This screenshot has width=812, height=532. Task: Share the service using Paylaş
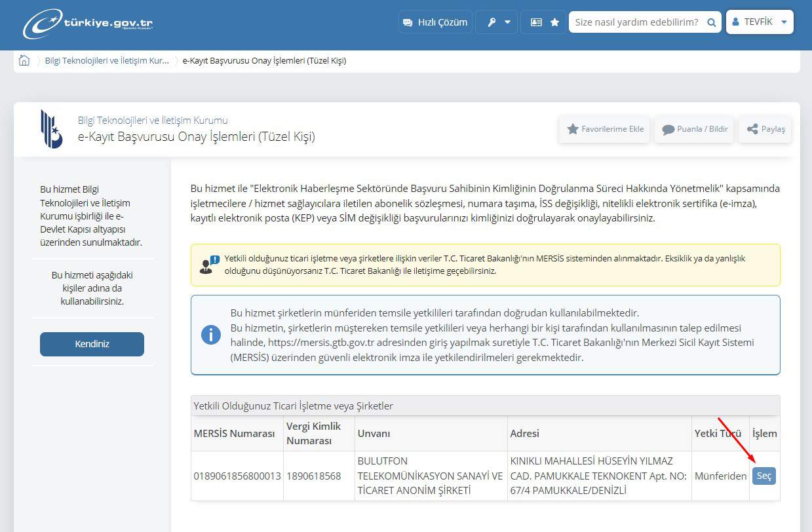pyautogui.click(x=765, y=129)
